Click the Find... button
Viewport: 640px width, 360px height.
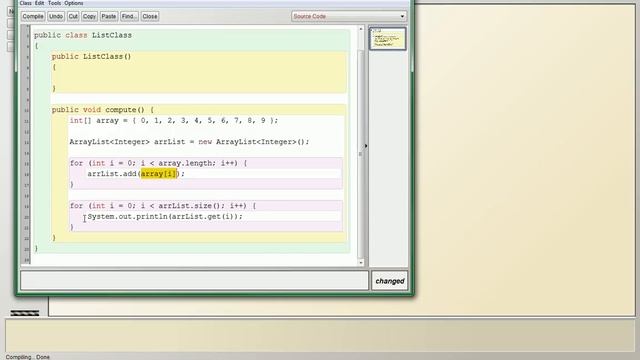coord(129,16)
